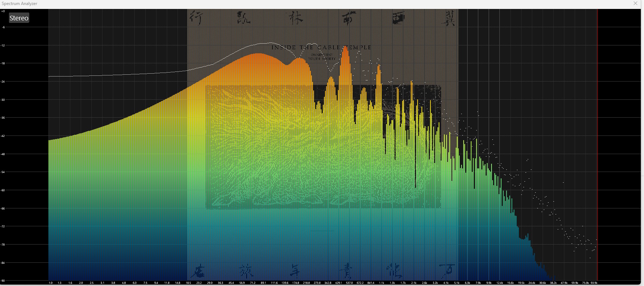The height and width of the screenshot is (286, 644).
Task: Click the -24 dB scale label
Action: (3, 82)
